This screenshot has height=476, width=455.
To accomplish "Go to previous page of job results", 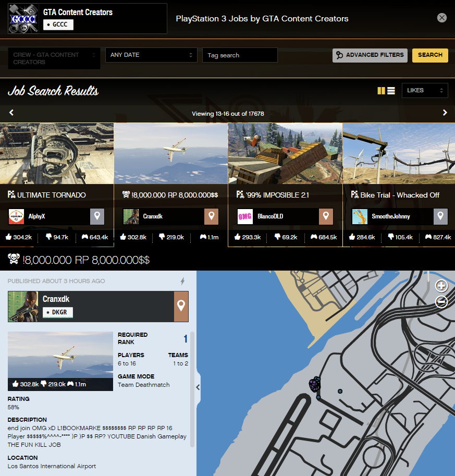I will click(11, 113).
